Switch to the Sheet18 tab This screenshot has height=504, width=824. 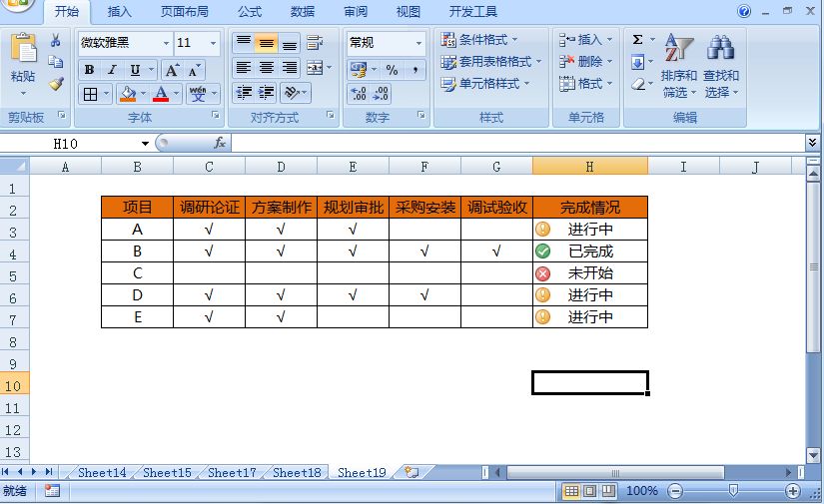pos(297,472)
